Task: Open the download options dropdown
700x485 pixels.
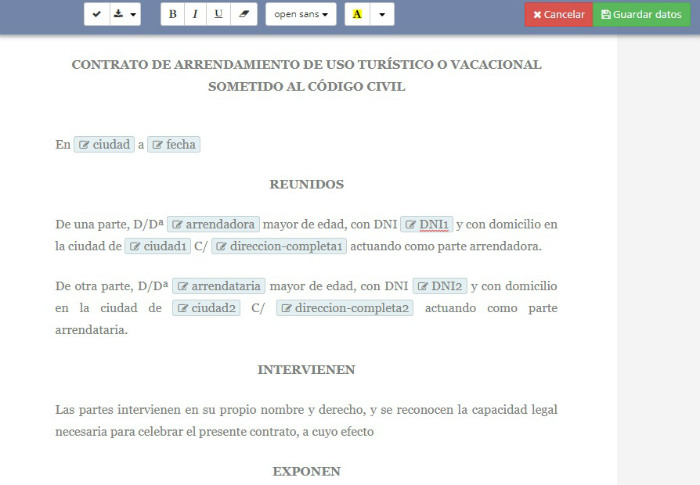Action: click(125, 14)
